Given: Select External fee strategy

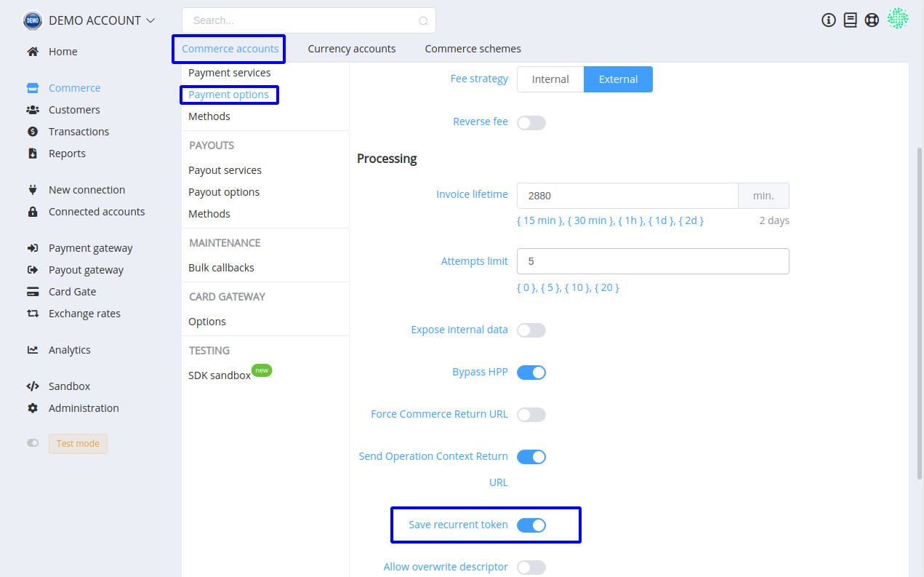Looking at the screenshot, I should (618, 79).
